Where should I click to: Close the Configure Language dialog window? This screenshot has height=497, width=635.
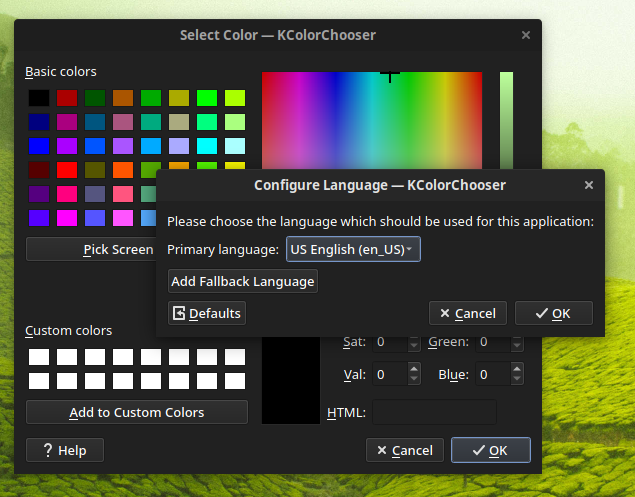click(589, 185)
